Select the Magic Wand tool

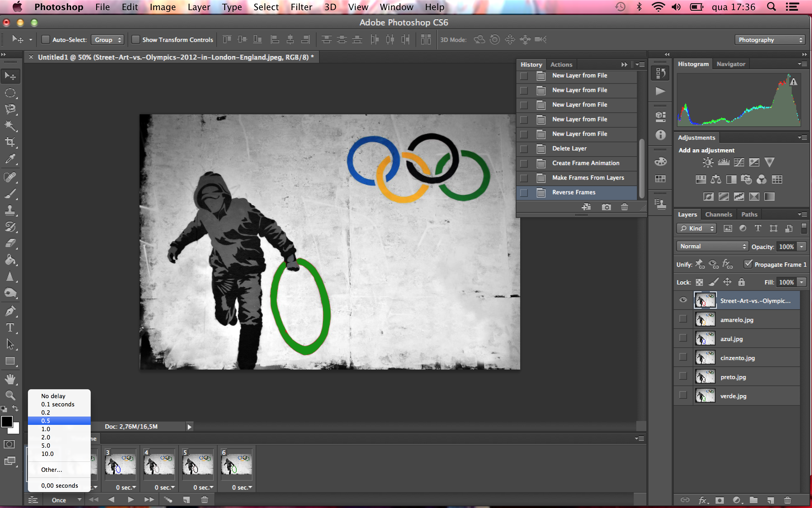10,126
